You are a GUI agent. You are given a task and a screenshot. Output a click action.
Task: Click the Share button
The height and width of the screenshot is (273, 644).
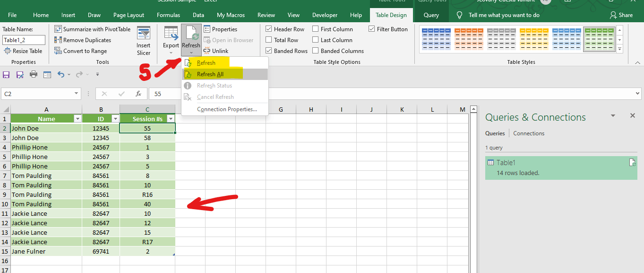pos(621,15)
